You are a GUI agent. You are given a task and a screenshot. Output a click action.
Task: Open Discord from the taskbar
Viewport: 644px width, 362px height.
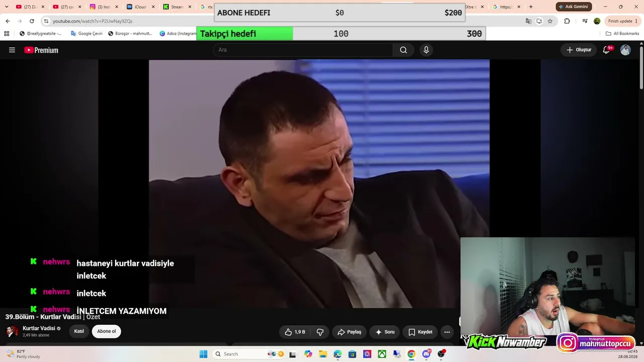[x=427, y=354]
